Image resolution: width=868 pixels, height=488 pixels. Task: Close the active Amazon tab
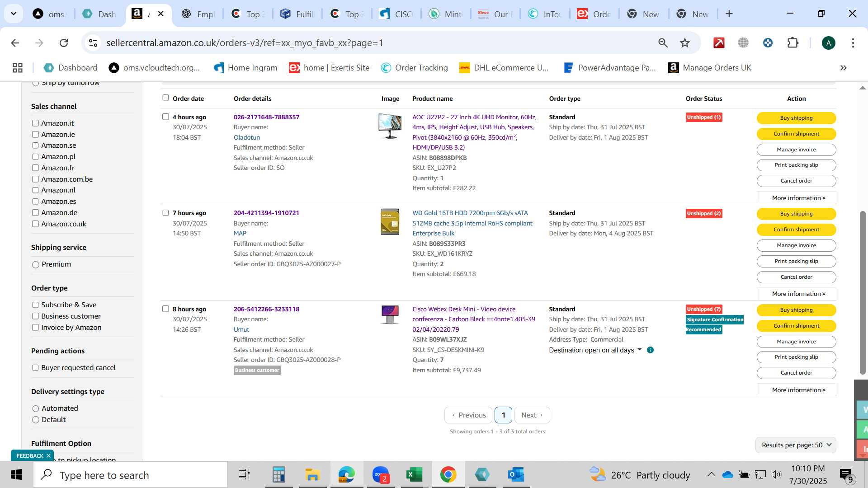(x=160, y=14)
